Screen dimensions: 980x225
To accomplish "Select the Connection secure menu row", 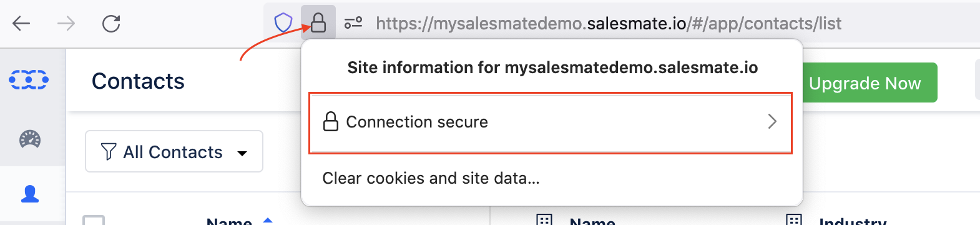I will pos(551,122).
